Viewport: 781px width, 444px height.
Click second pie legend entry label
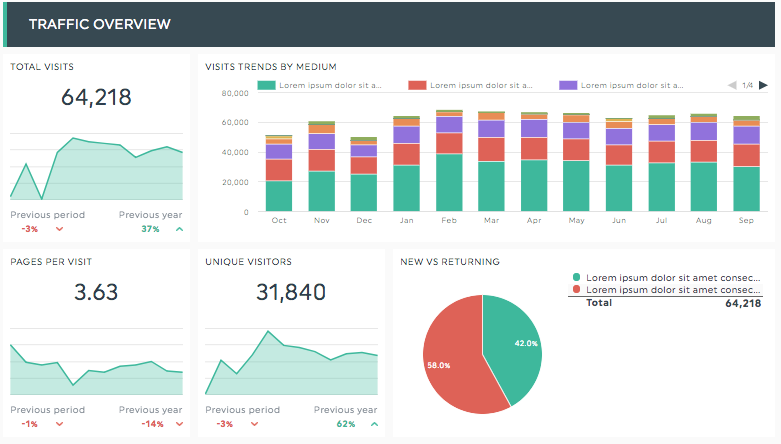click(673, 290)
